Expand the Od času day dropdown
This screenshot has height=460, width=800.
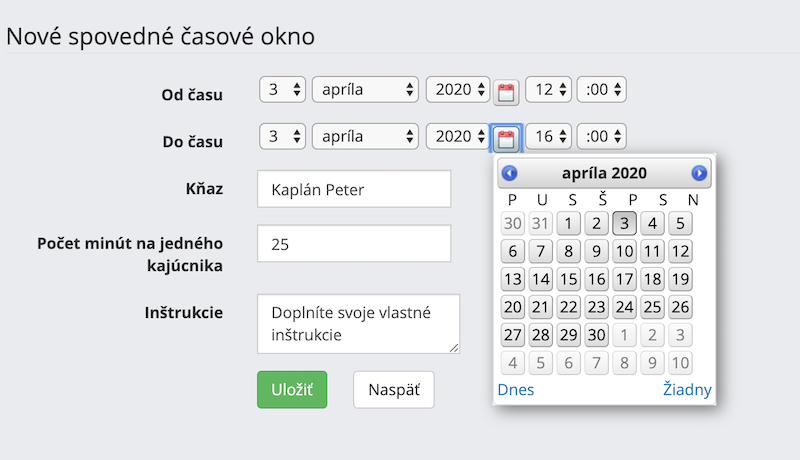click(282, 90)
